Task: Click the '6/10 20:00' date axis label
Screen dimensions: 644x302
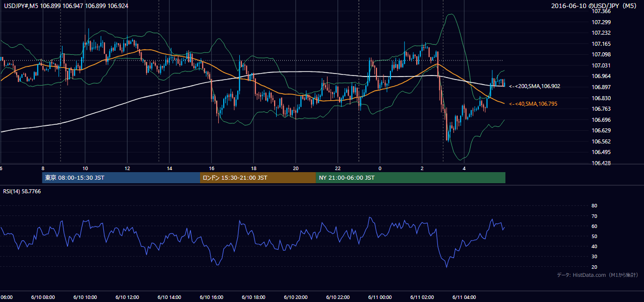Action: pos(296,297)
